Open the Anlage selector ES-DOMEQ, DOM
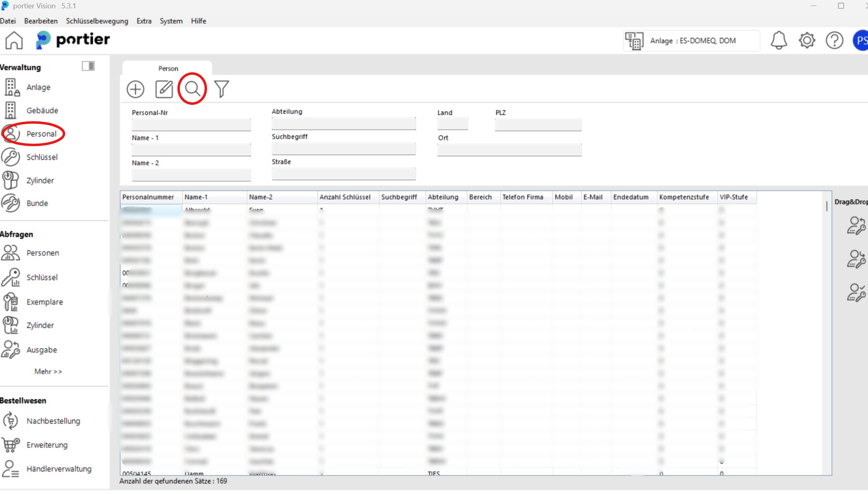This screenshot has width=868, height=494. click(692, 41)
